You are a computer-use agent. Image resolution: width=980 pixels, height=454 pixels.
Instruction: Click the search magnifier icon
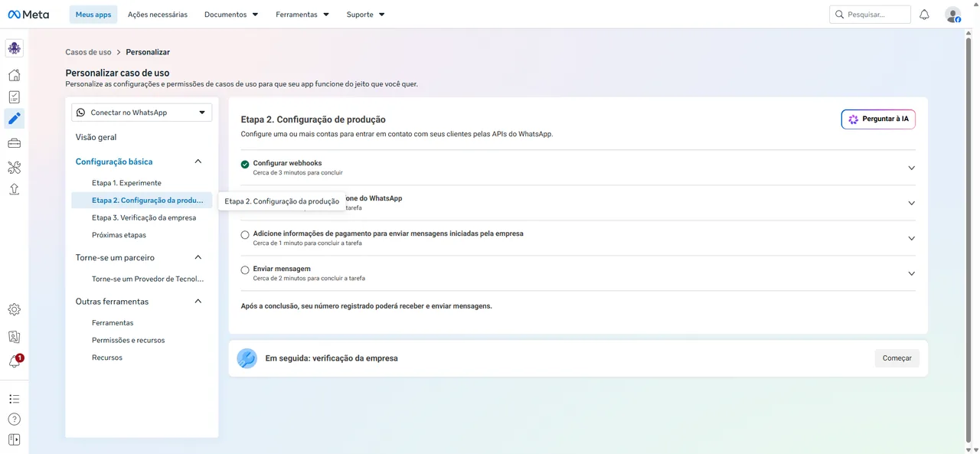(x=840, y=15)
